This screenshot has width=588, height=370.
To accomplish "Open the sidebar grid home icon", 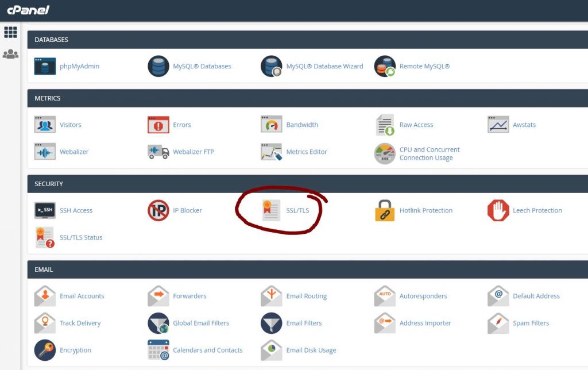I will point(10,32).
